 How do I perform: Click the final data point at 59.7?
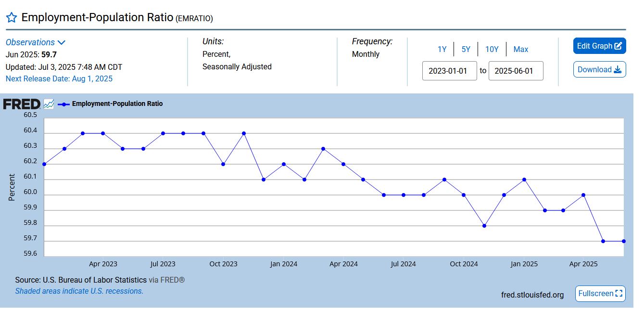pos(624,241)
